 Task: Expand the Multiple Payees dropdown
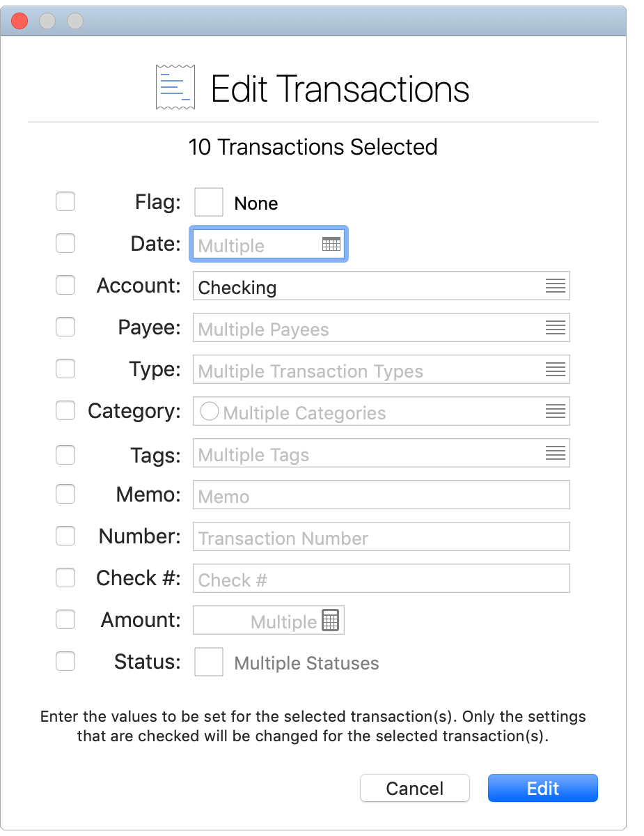(381, 327)
